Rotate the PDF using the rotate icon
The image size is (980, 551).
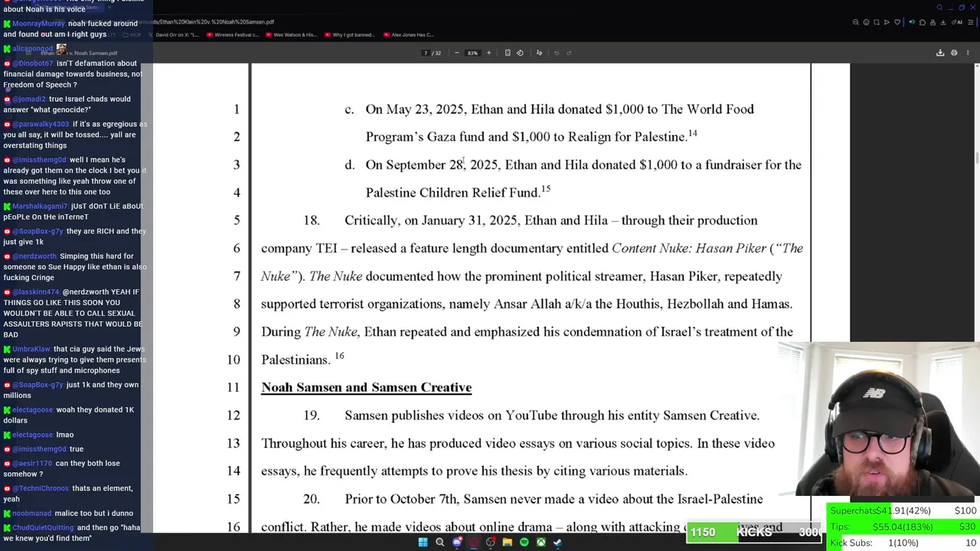(520, 53)
